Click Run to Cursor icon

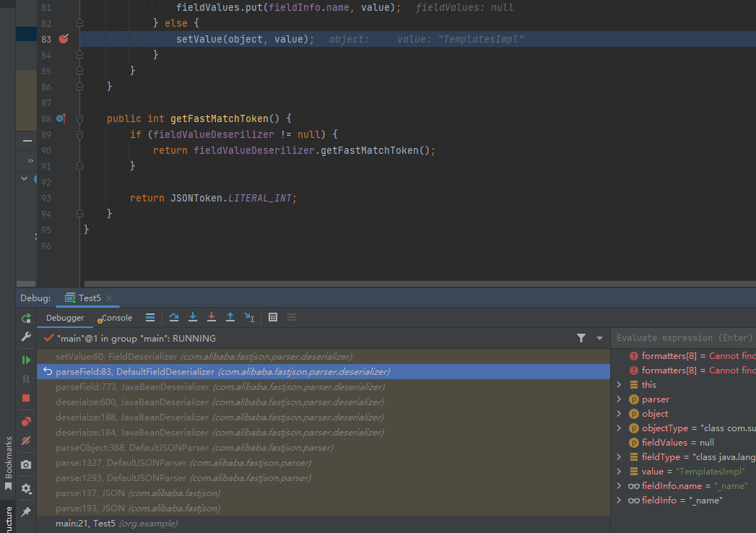[249, 317]
